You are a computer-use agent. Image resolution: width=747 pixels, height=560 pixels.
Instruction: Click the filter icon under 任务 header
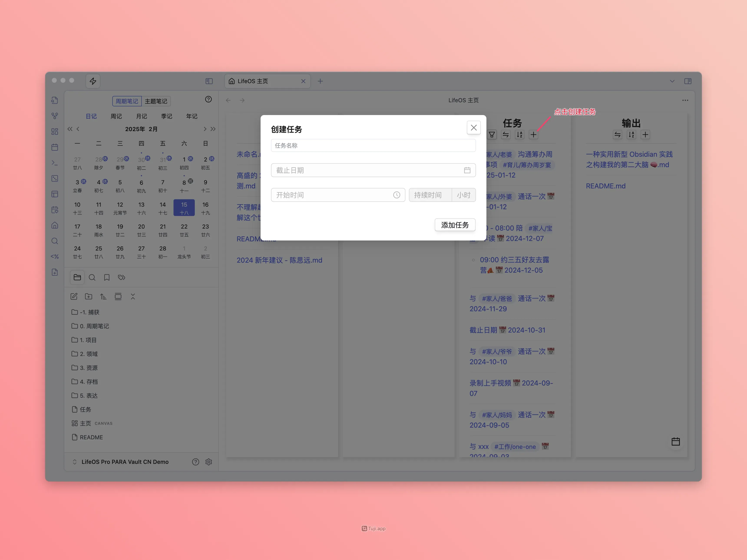coord(492,135)
